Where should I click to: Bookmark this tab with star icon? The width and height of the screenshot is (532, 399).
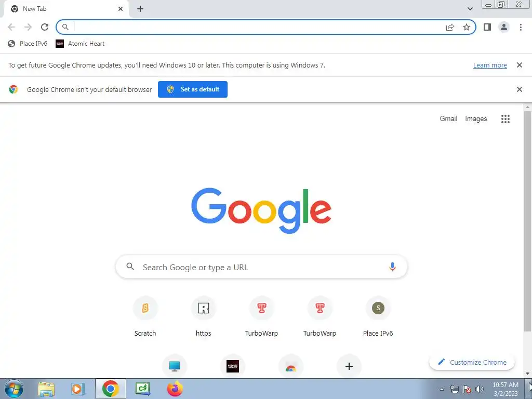click(x=467, y=27)
